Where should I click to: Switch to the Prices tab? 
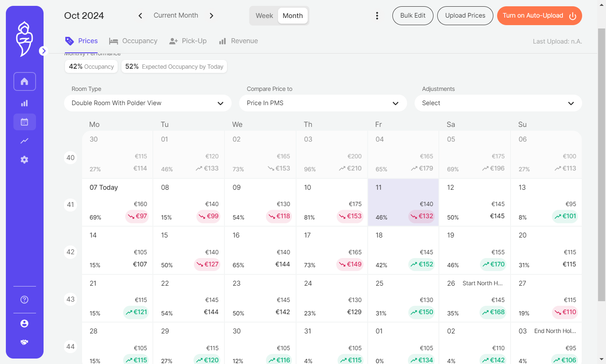[81, 41]
